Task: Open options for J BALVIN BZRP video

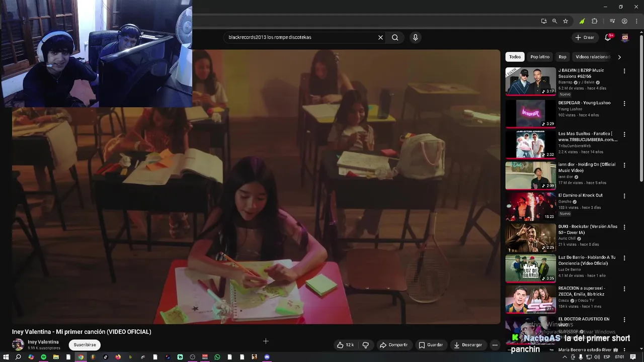Action: pyautogui.click(x=624, y=71)
